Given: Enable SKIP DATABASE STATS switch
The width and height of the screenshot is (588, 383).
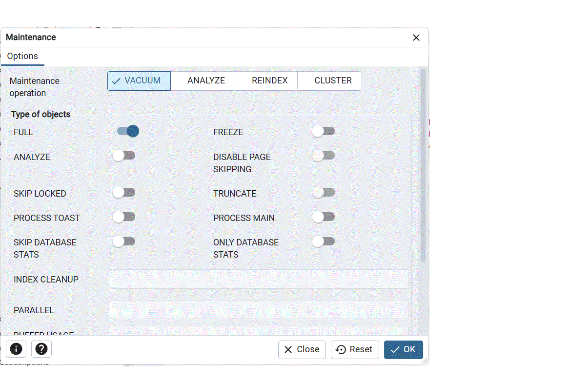Looking at the screenshot, I should tap(124, 242).
